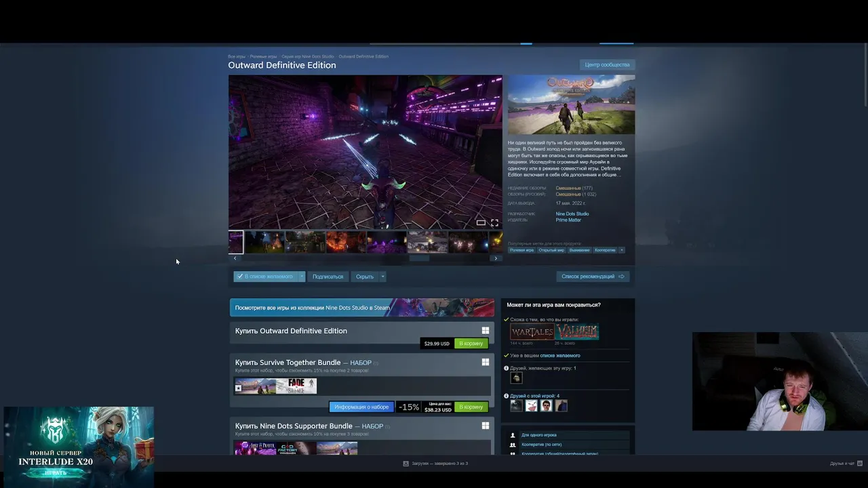This screenshot has width=868, height=488.
Task: Open the Outward capsule header image
Action: [x=571, y=104]
